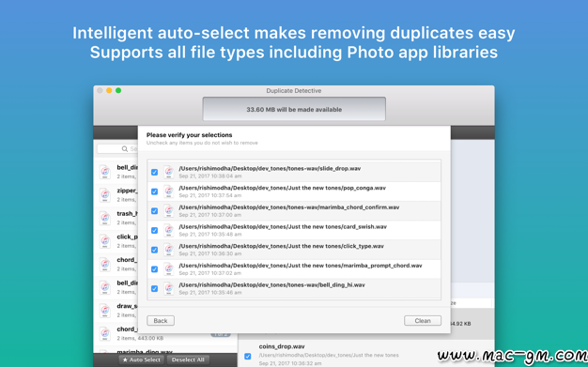Screen dimensions: 588x367
Task: Click the Back button
Action: click(x=161, y=320)
